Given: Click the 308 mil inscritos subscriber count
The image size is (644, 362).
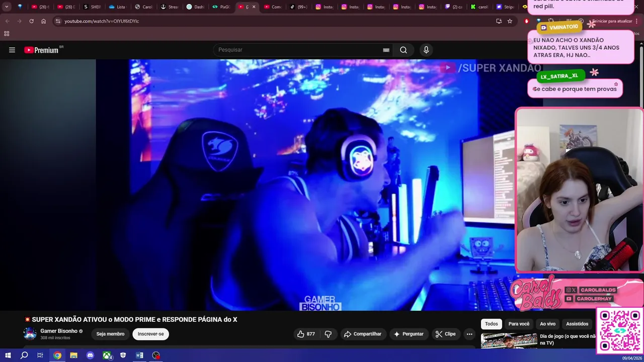Looking at the screenshot, I should [x=55, y=338].
